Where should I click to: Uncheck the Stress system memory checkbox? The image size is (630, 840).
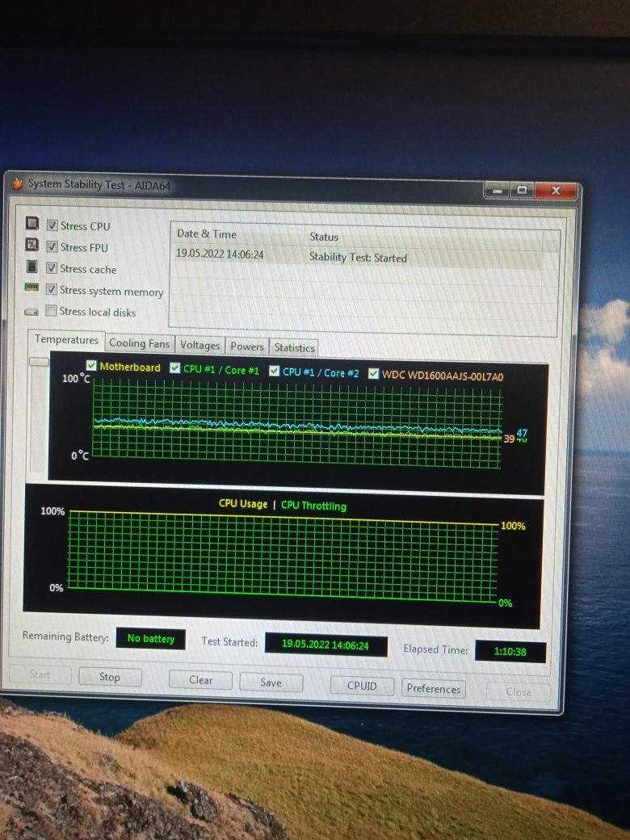pos(52,289)
